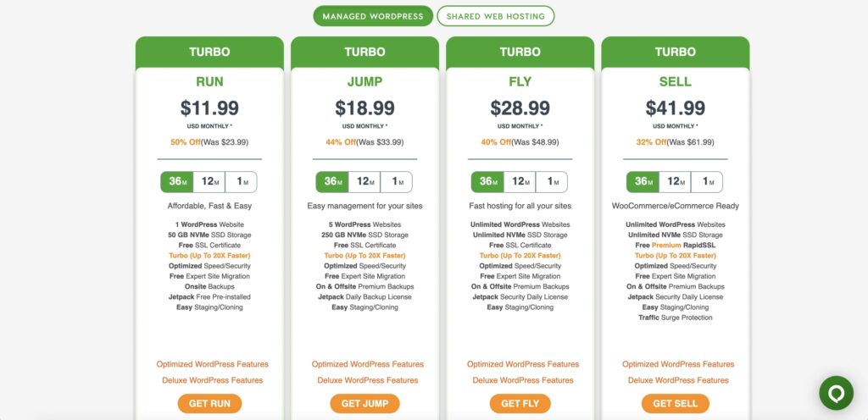Expand Optimized WordPress Features under Run plan
The height and width of the screenshot is (420, 868).
point(213,364)
